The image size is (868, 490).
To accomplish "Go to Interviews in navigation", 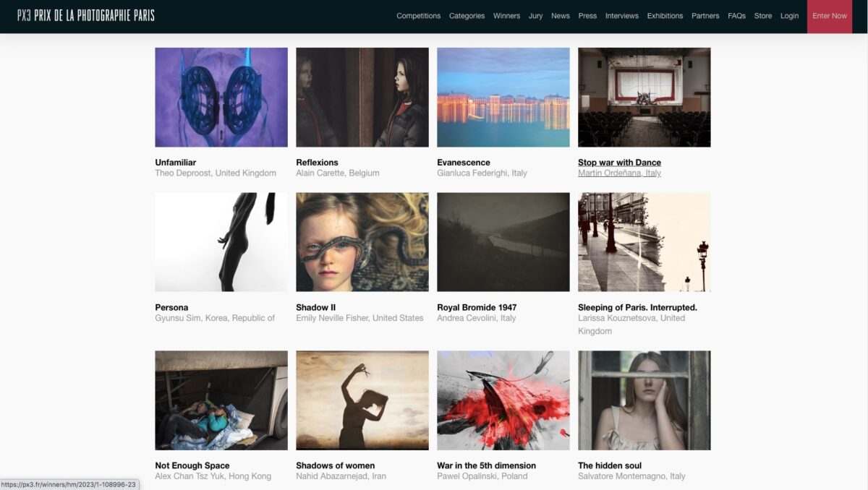I will coord(622,16).
